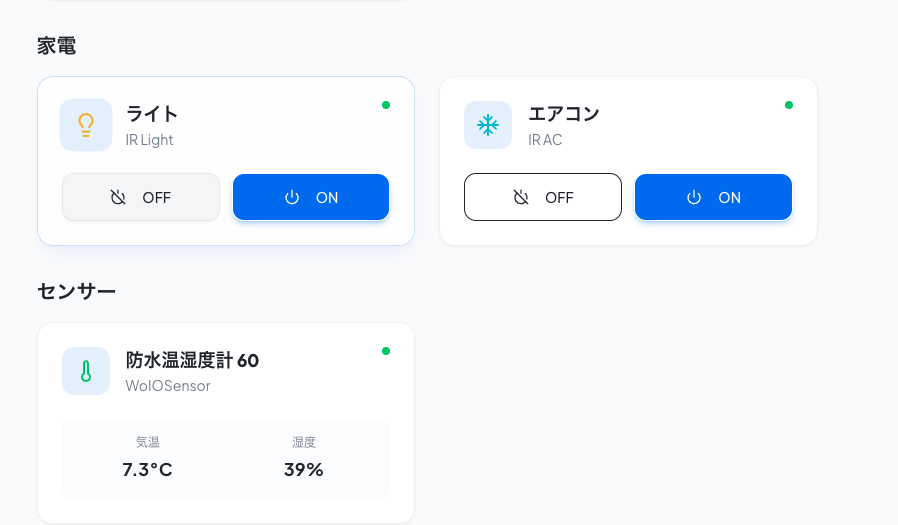Click the green status dot on エアコン card
This screenshot has height=525, width=898.
pyautogui.click(x=789, y=105)
